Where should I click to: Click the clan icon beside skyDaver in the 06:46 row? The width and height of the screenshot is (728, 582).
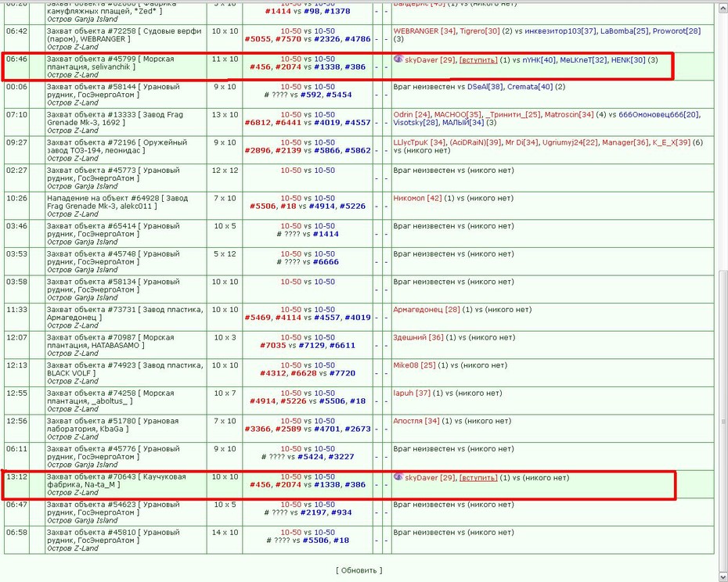398,59
